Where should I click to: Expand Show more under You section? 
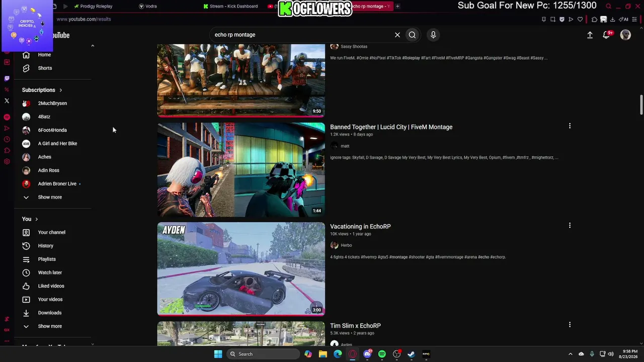point(50,326)
